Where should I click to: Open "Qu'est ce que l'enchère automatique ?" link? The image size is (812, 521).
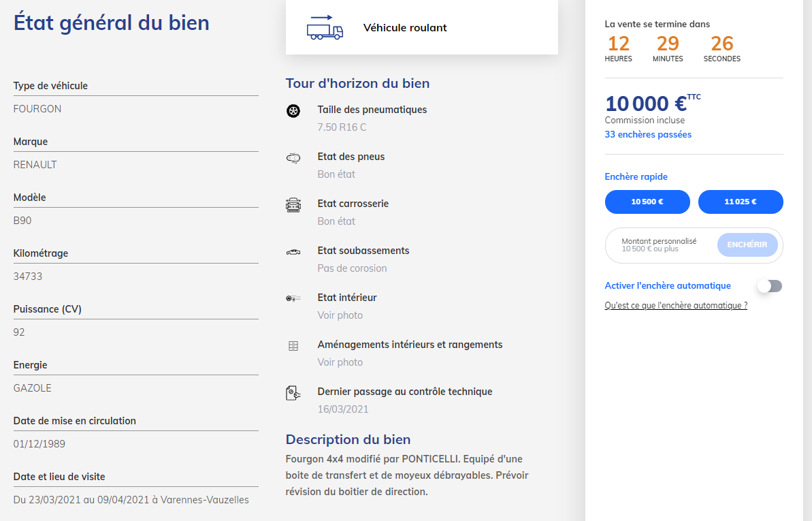point(676,306)
